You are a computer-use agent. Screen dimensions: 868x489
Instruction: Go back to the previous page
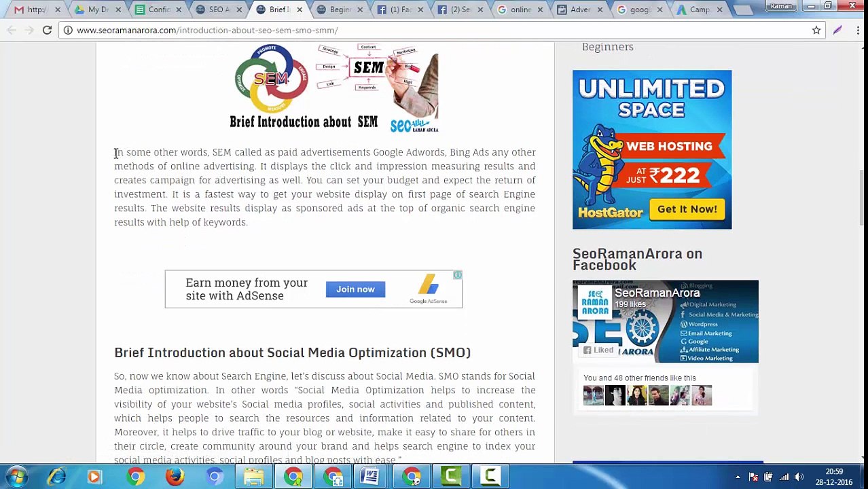(x=12, y=30)
